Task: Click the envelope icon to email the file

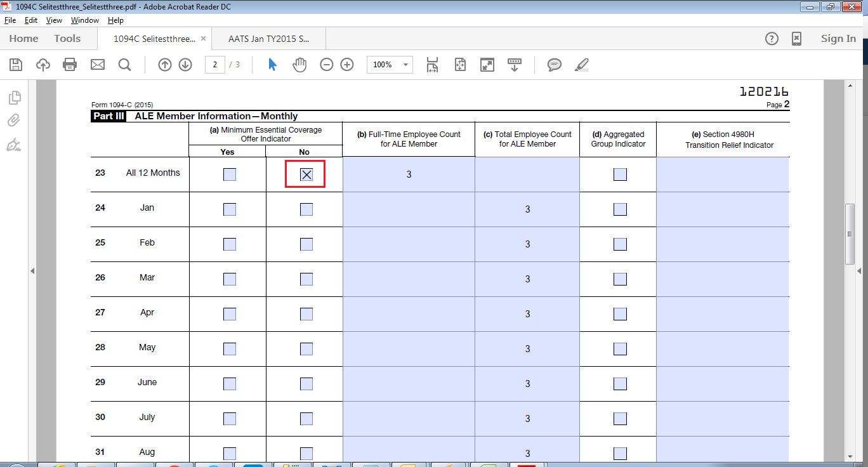Action: [97, 65]
